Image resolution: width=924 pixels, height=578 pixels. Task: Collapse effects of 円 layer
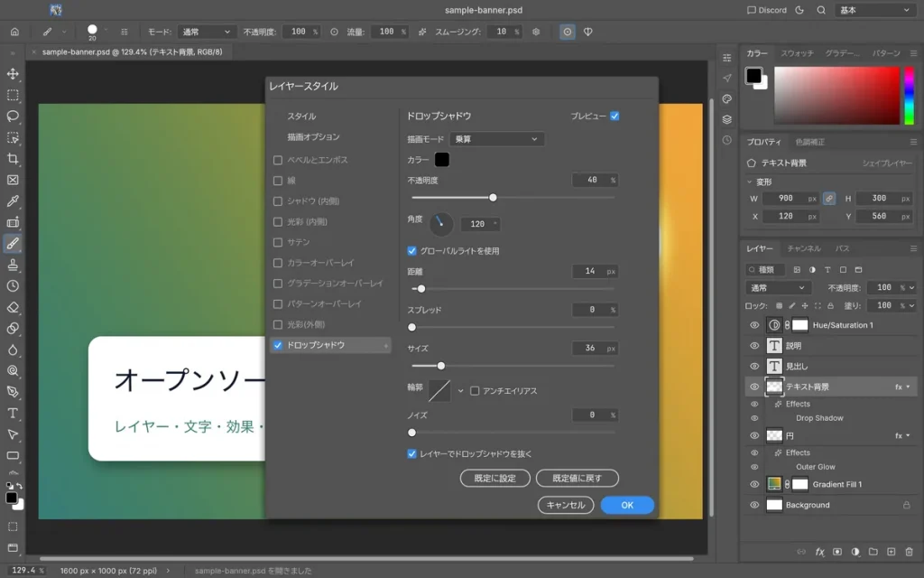[908, 436]
